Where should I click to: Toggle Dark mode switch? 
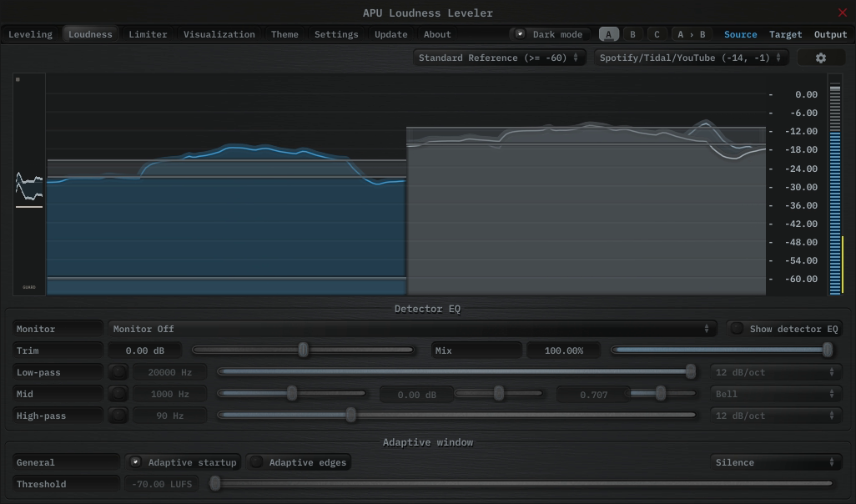(x=521, y=34)
